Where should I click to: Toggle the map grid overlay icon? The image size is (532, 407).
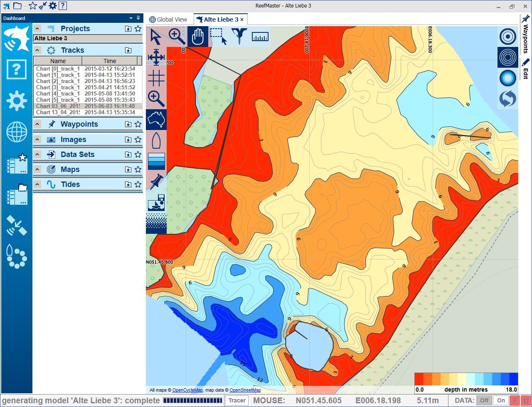pyautogui.click(x=156, y=78)
